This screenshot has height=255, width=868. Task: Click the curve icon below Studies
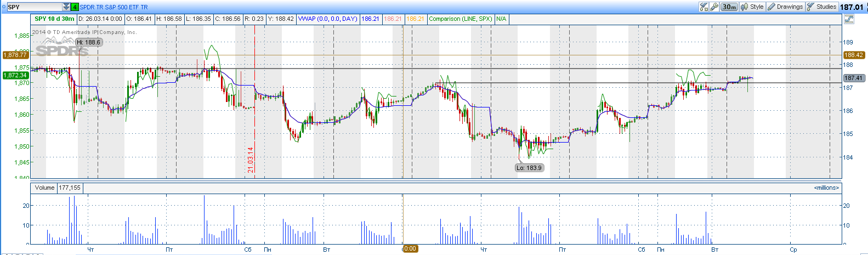pyautogui.click(x=849, y=19)
